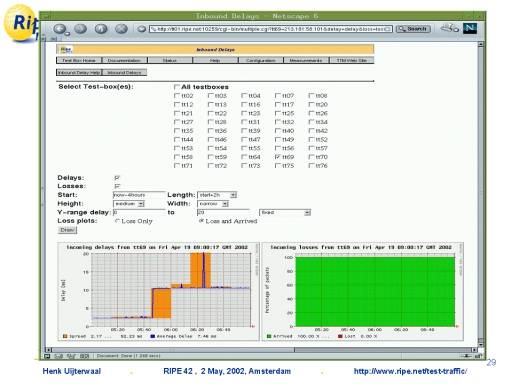Click the Search button with magnifier
The width and height of the screenshot is (512, 384).
[413, 29]
